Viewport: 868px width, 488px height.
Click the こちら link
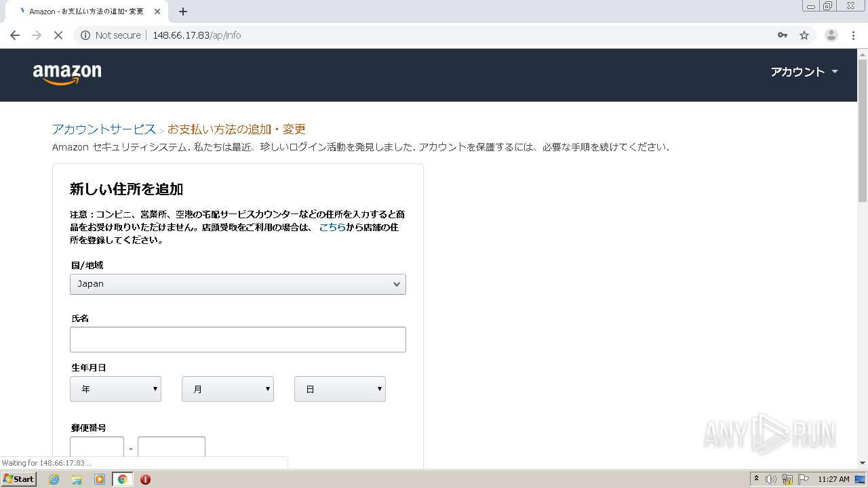point(332,227)
